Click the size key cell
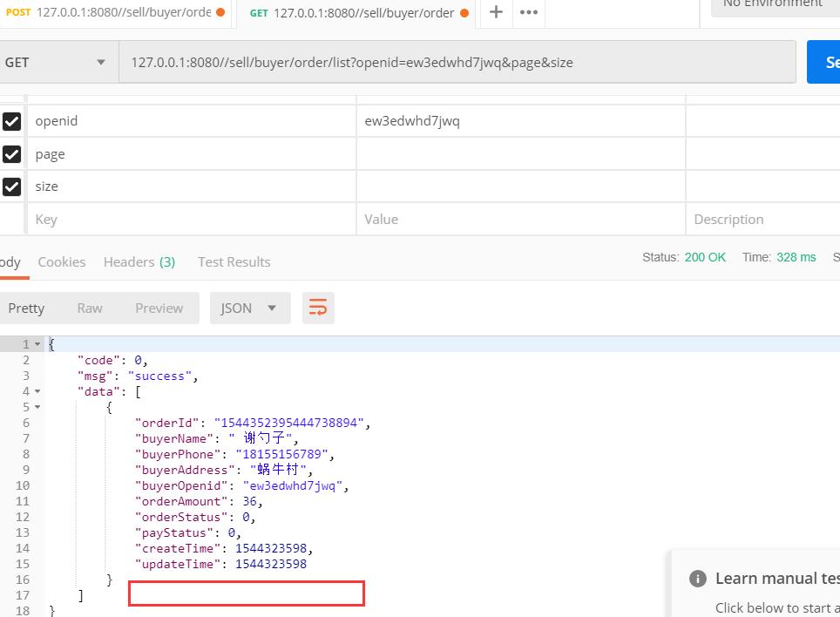 (x=191, y=186)
